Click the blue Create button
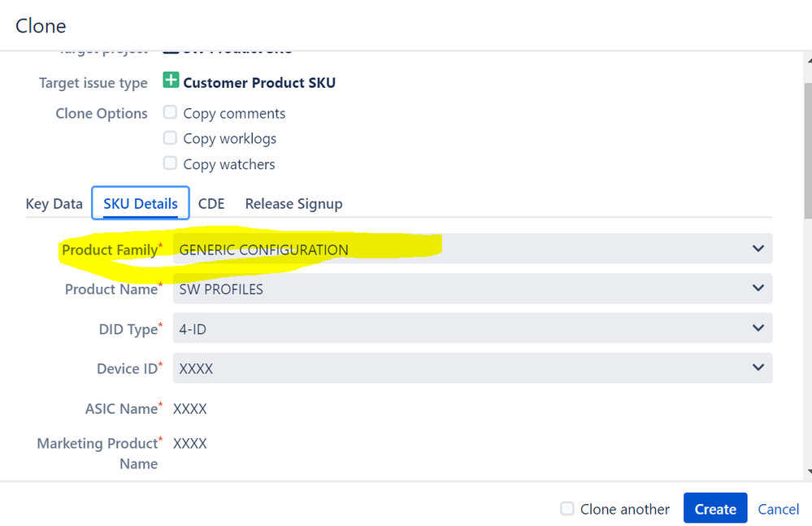Viewport: 812px width, 526px height. (715, 508)
